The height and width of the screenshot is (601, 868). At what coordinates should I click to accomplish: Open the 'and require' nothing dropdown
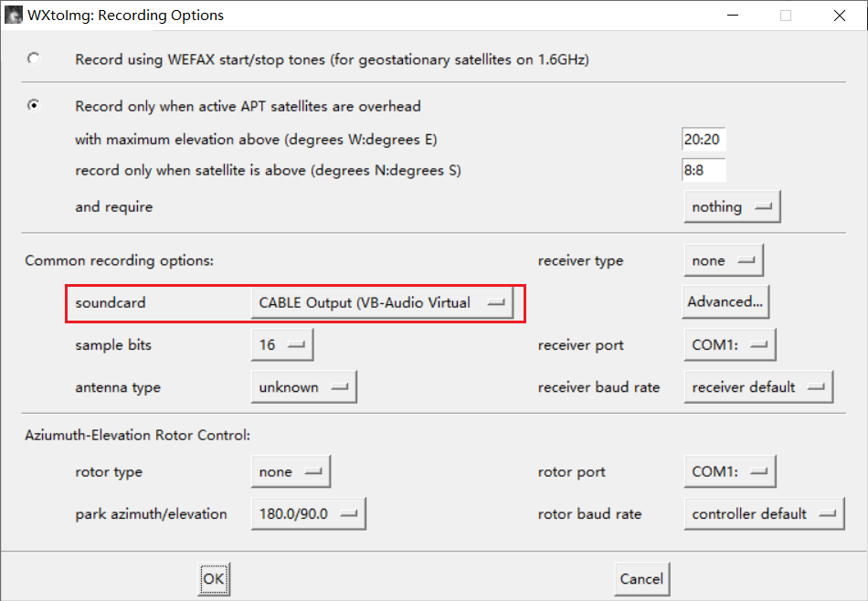[732, 207]
